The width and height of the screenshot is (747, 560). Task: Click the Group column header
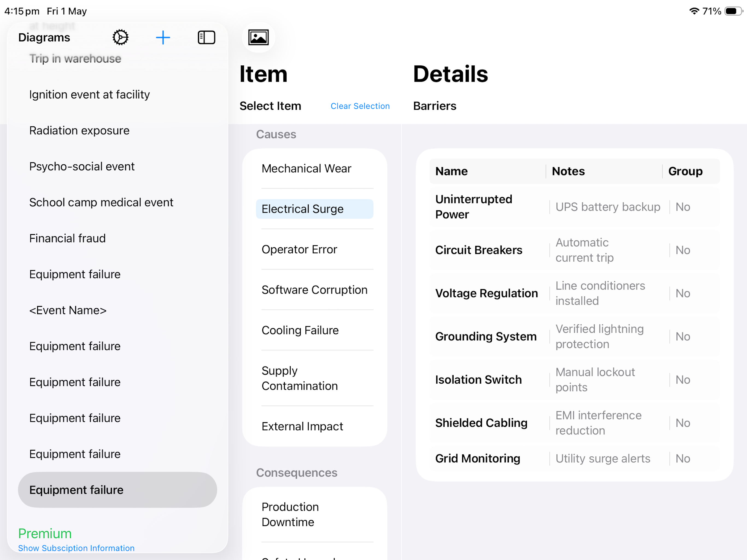pyautogui.click(x=685, y=171)
